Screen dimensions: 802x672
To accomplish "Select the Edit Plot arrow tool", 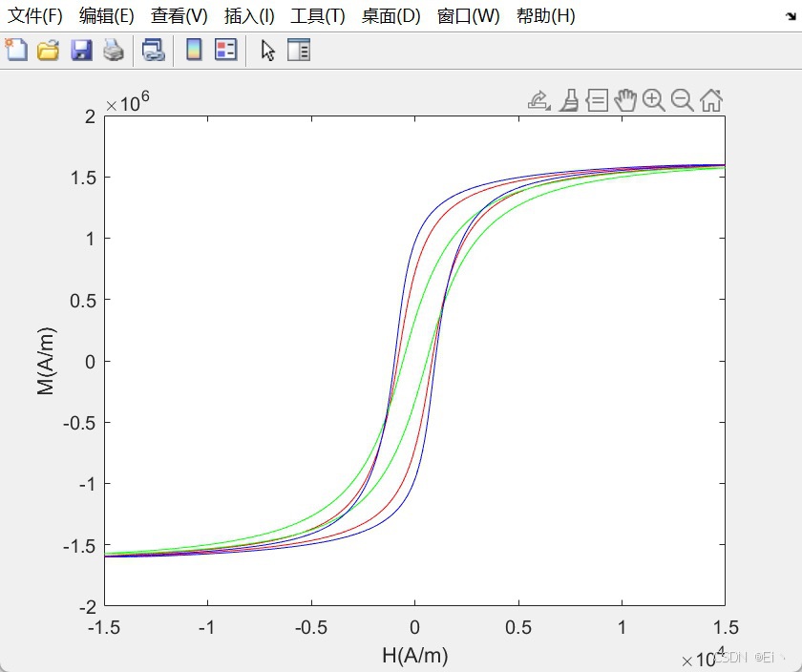I will pos(268,51).
